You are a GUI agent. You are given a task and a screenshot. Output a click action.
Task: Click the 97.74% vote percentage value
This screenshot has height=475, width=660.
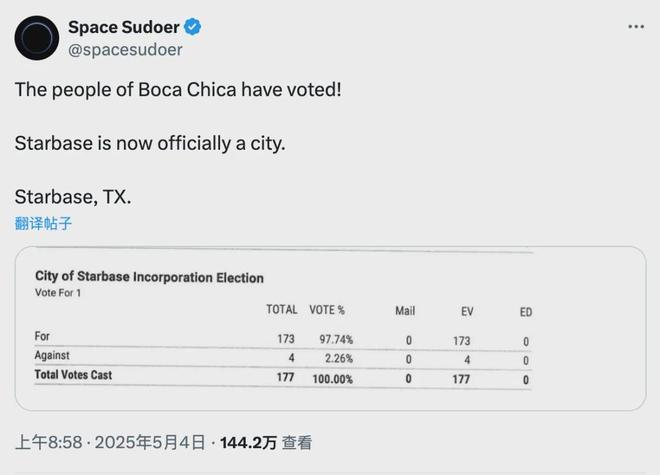pyautogui.click(x=336, y=339)
